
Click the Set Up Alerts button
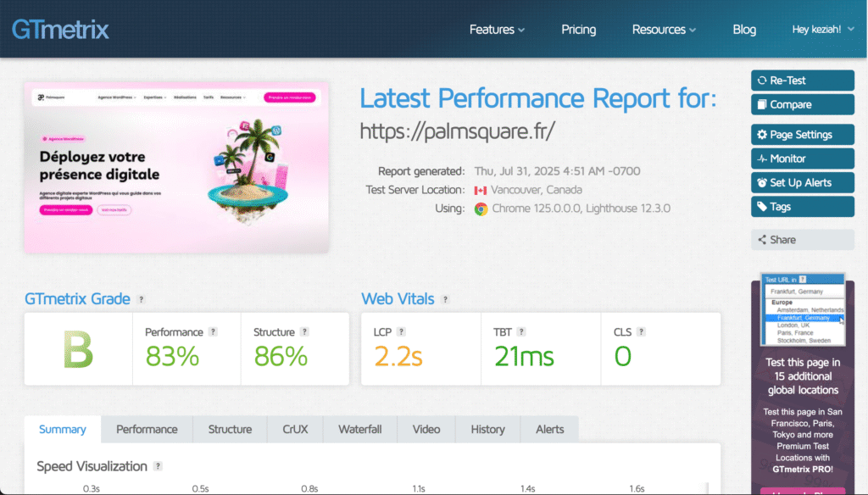point(802,182)
